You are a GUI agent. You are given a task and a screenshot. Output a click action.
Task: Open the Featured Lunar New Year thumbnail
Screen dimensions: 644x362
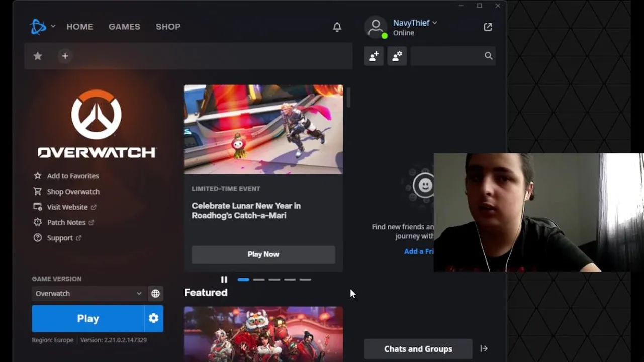click(263, 334)
